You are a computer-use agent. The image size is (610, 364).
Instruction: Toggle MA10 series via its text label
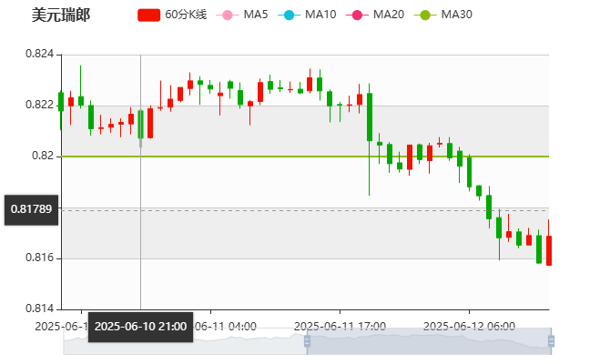320,15
